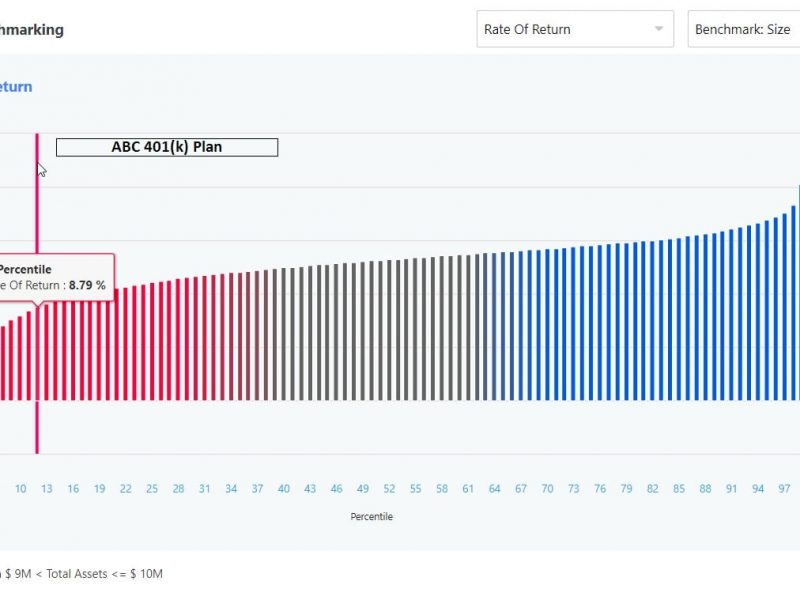Viewport: 800px width, 600px height.
Task: Choose percentile 67 on the axis
Action: pyautogui.click(x=521, y=488)
